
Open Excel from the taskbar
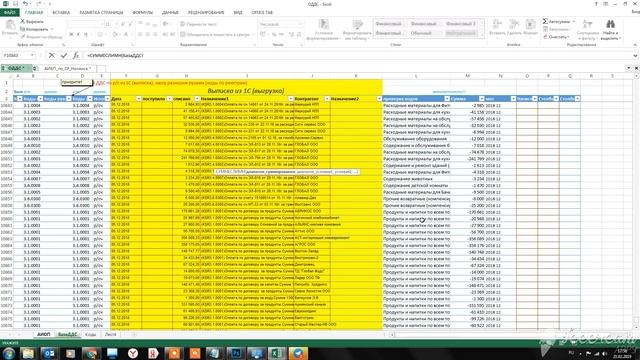pyautogui.click(x=277, y=353)
